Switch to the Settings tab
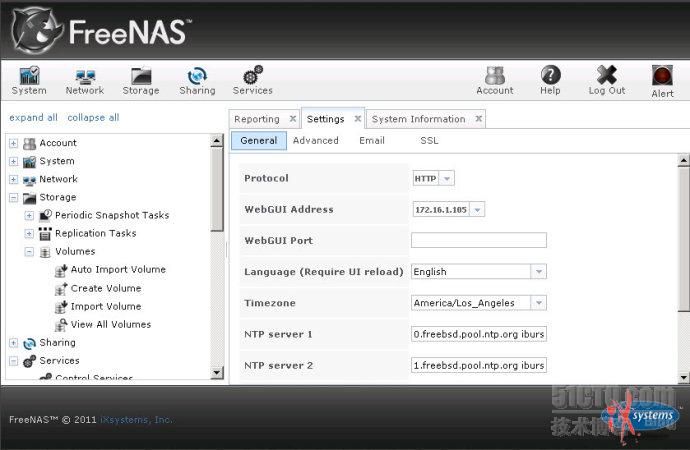This screenshot has width=690, height=450. tap(325, 119)
